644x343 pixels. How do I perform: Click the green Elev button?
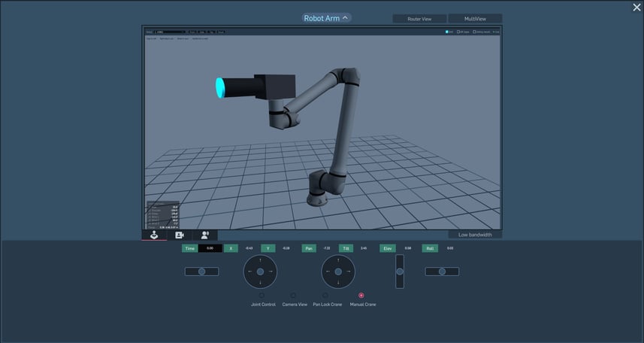[x=387, y=248]
